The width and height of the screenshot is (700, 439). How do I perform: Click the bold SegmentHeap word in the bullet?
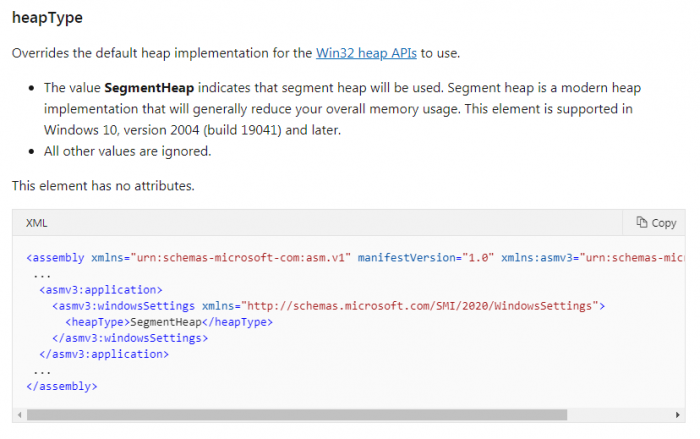click(x=147, y=88)
